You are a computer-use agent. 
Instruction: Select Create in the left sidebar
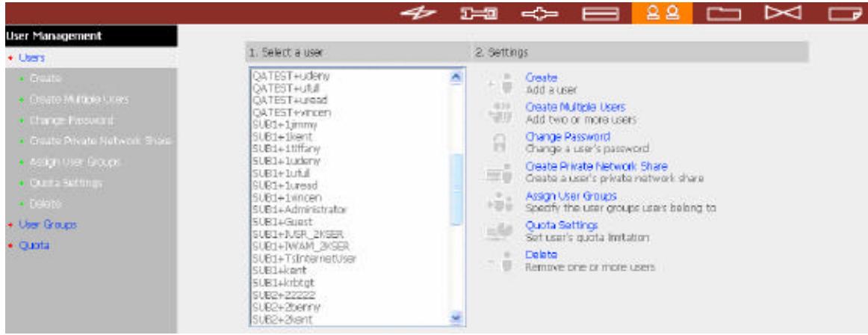tap(46, 79)
